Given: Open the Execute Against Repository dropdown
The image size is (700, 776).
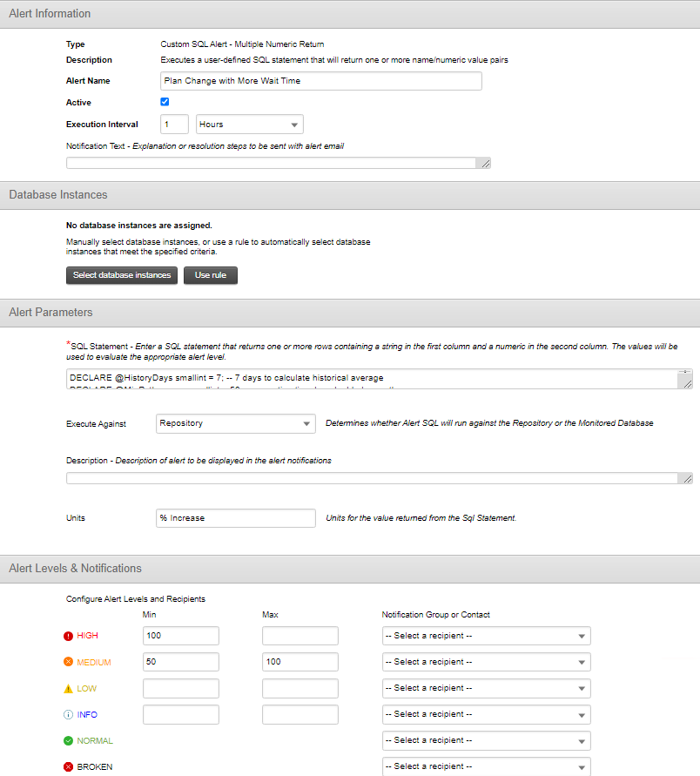Looking at the screenshot, I should (x=235, y=423).
